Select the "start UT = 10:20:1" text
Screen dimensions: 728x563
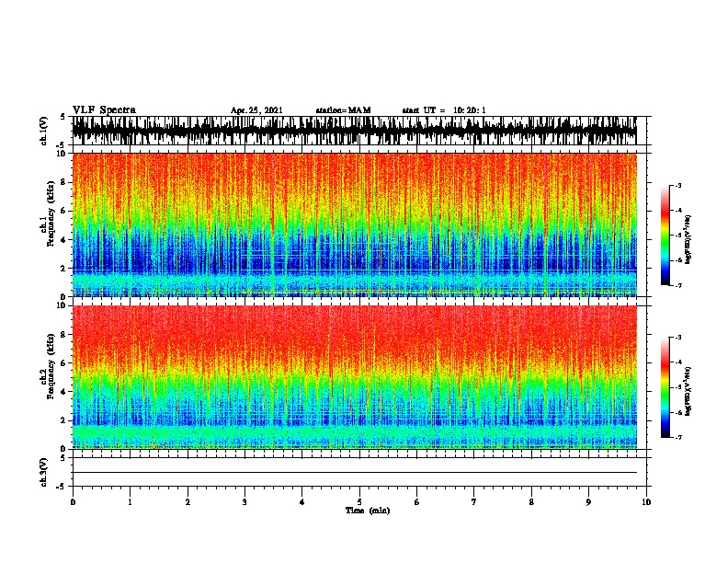tap(444, 110)
